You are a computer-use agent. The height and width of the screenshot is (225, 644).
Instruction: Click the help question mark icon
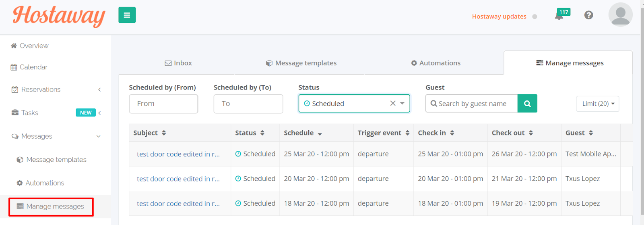click(588, 15)
